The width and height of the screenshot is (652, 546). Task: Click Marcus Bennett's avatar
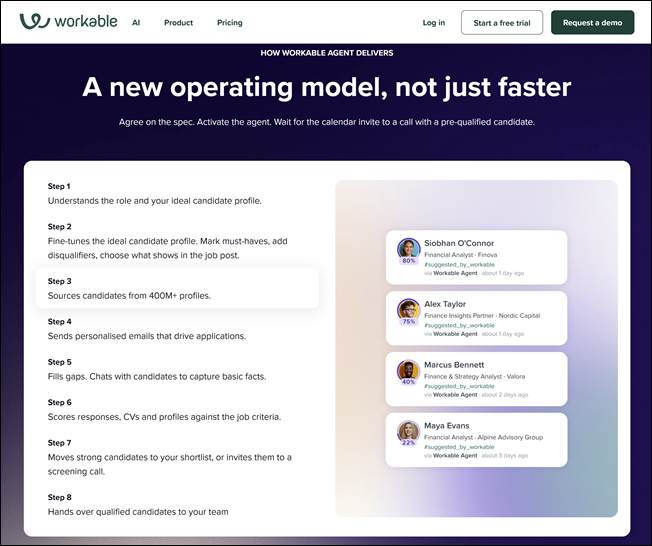click(408, 370)
